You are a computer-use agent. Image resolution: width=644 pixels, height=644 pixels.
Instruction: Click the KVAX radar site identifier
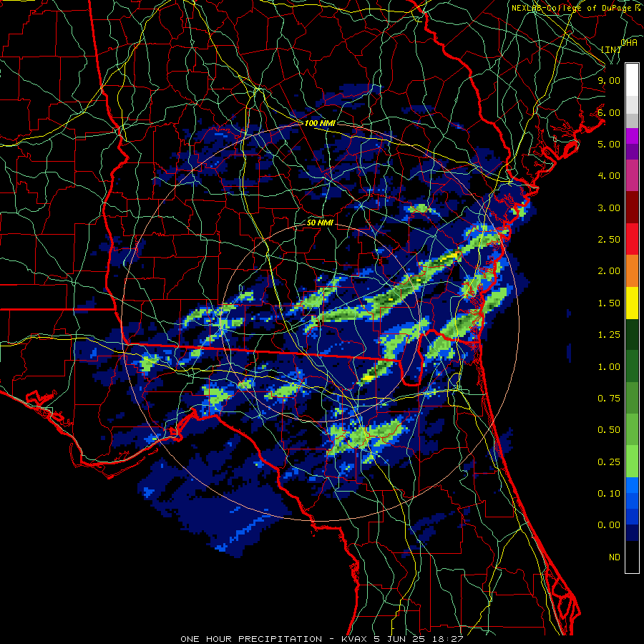[355, 639]
